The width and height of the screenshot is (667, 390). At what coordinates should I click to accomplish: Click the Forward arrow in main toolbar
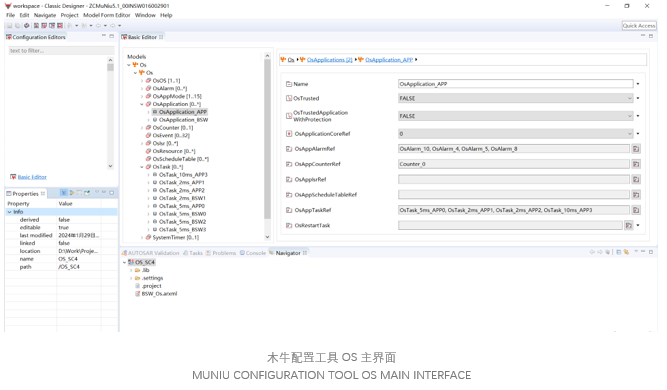(113, 26)
